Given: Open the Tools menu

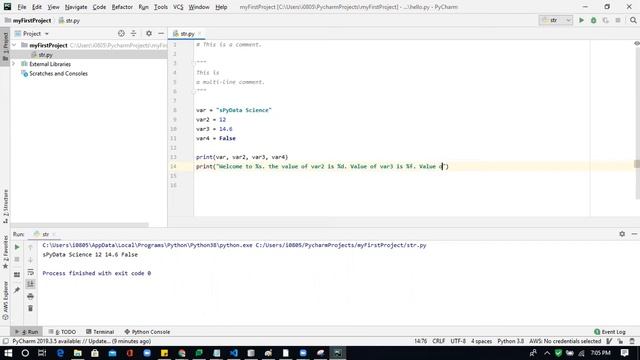Looking at the screenshot, I should tap(161, 7).
